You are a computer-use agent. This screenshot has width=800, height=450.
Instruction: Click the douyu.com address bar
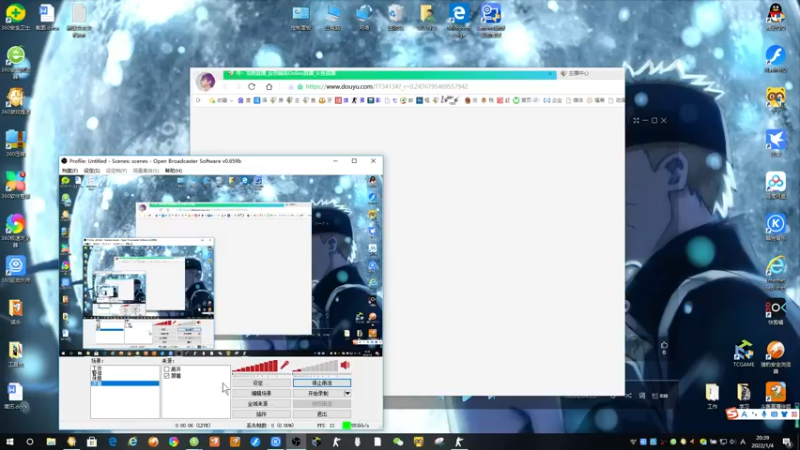pos(386,87)
